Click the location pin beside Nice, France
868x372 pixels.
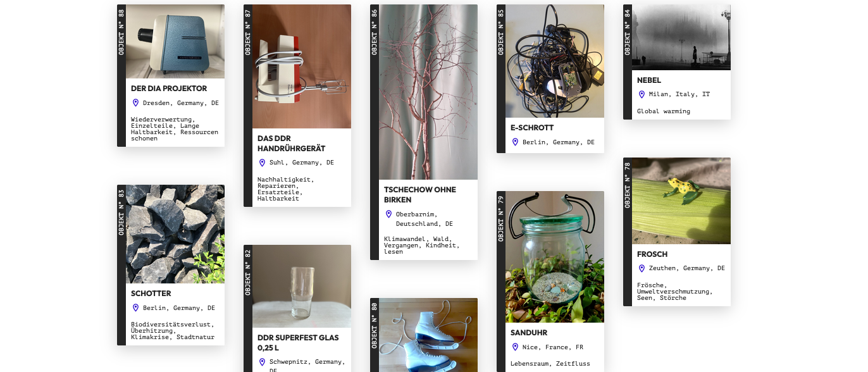tap(515, 347)
